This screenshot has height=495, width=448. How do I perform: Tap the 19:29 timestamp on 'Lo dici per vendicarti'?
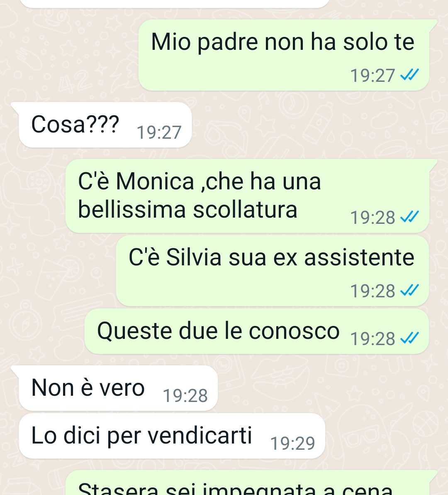point(292,443)
